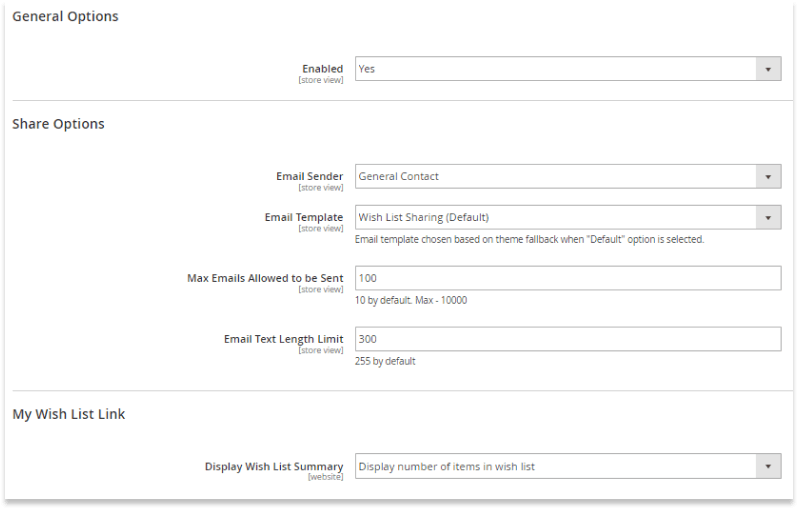Click the arrow icon on Email Template field

(x=768, y=217)
